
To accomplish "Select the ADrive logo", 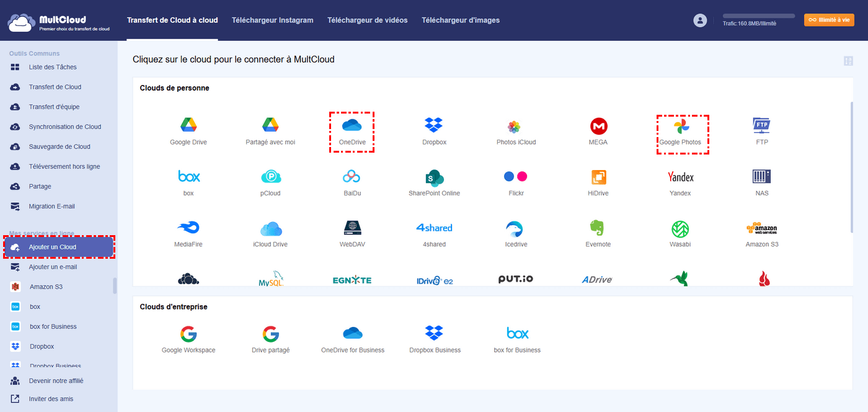I will click(598, 280).
